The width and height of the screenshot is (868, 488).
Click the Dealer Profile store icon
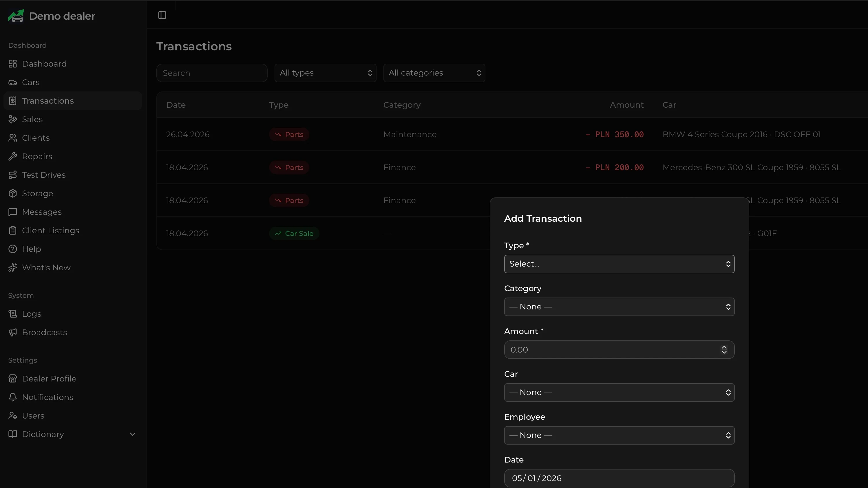13,379
